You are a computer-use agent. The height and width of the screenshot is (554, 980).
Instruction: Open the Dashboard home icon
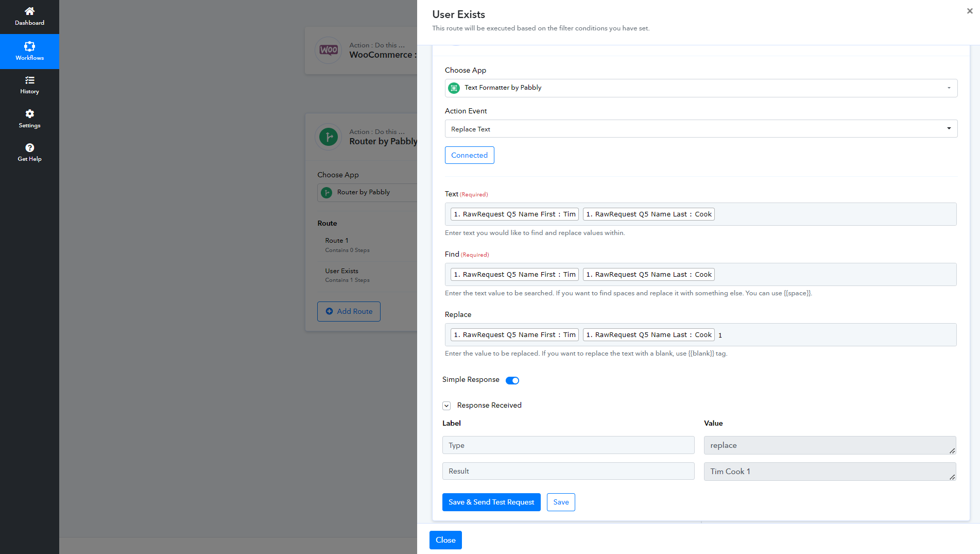tap(29, 11)
